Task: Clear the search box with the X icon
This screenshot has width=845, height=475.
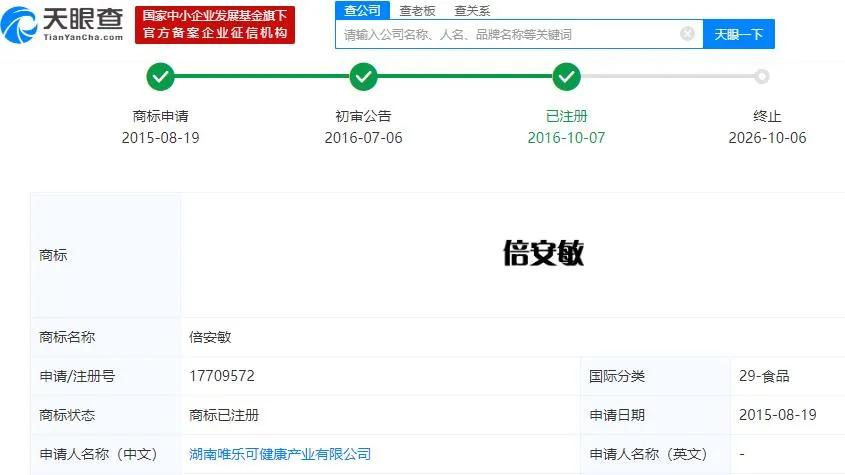Action: tap(687, 34)
